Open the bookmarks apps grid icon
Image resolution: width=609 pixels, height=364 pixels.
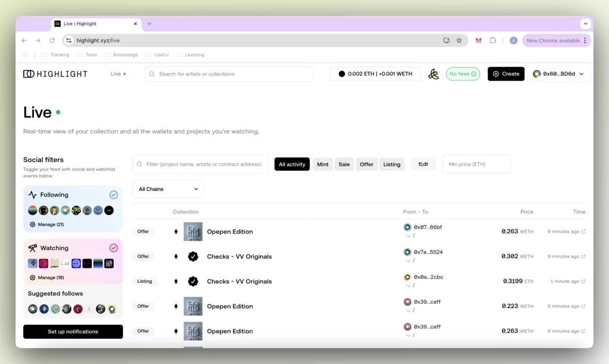[x=26, y=55]
